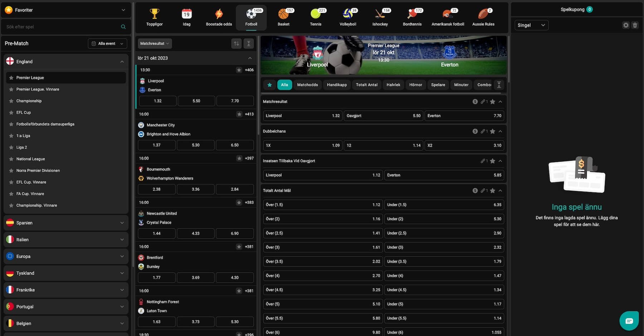The width and height of the screenshot is (644, 336).
Task: Click the sort arrows icon in match list
Action: (x=236, y=43)
